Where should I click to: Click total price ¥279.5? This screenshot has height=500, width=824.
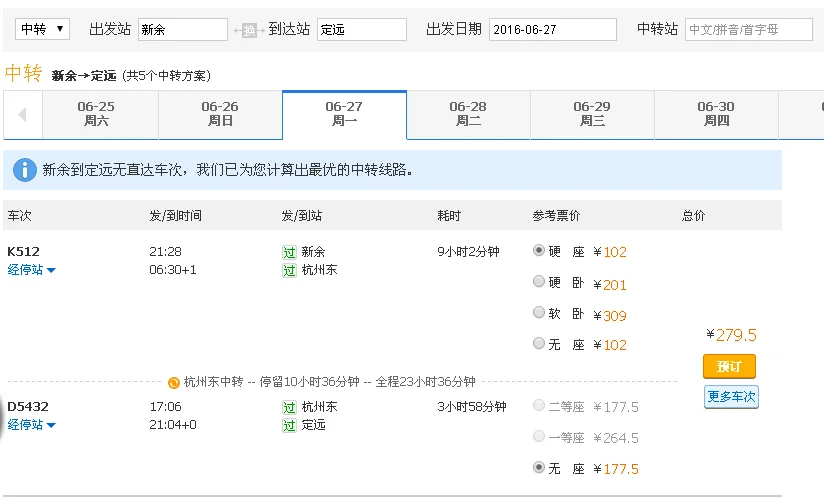pos(731,335)
